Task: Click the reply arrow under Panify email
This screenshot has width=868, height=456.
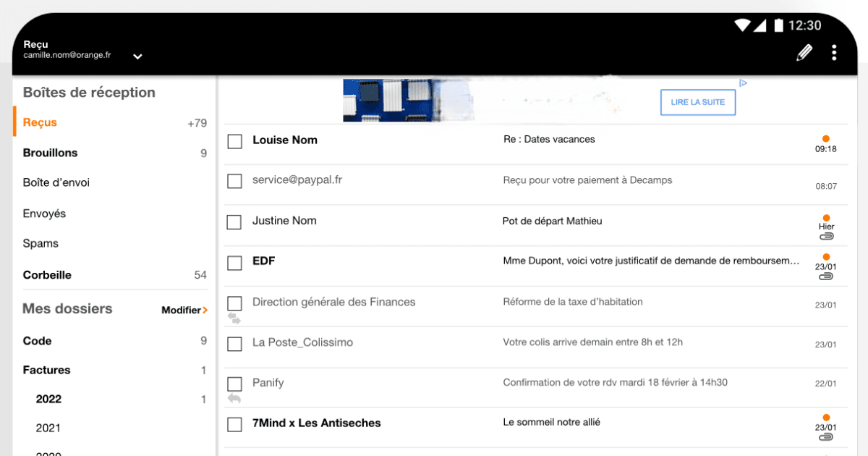Action: pyautogui.click(x=234, y=398)
